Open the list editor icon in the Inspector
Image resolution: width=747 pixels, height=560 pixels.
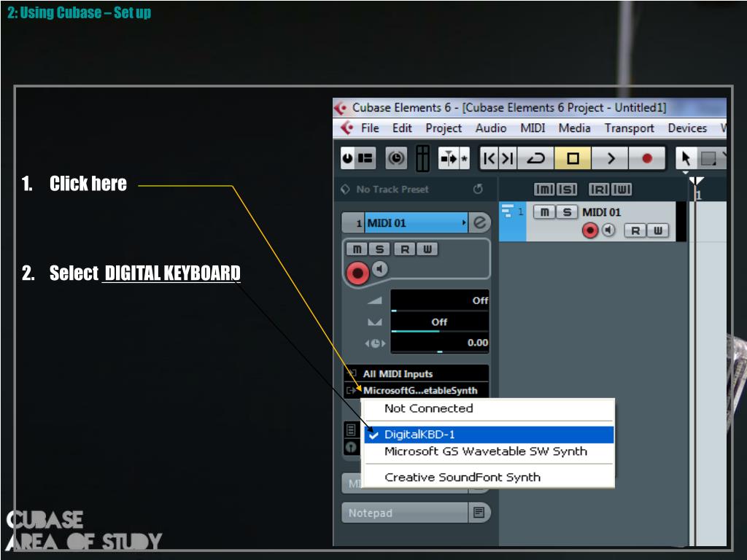[x=351, y=430]
